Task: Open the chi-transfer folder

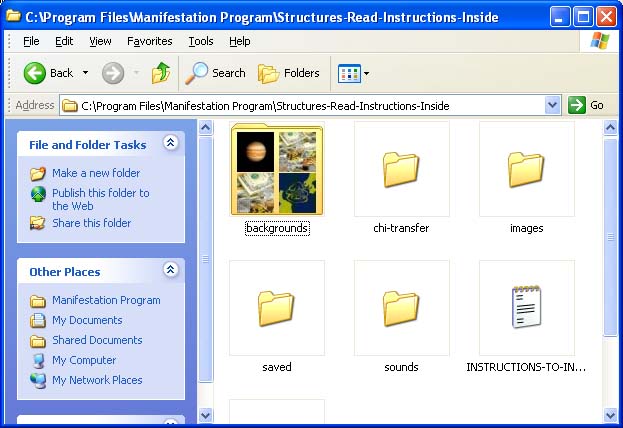Action: (x=401, y=170)
